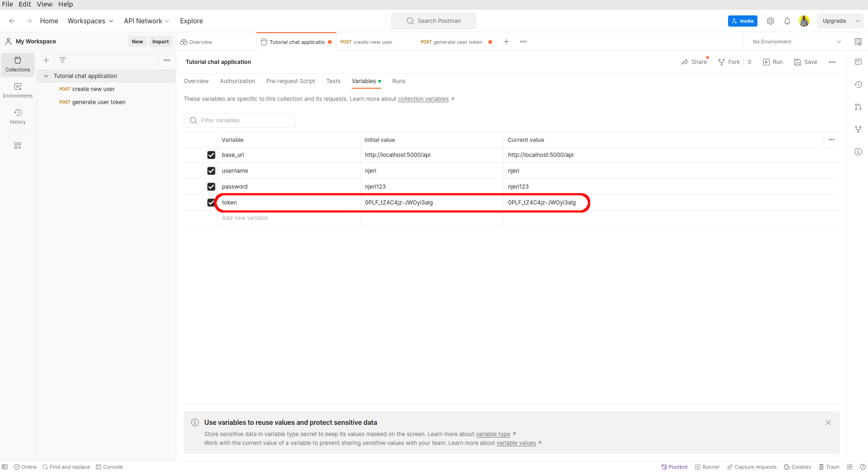This screenshot has height=472, width=868.
Task: Open pull requests icon in right sidebar
Action: point(858,107)
